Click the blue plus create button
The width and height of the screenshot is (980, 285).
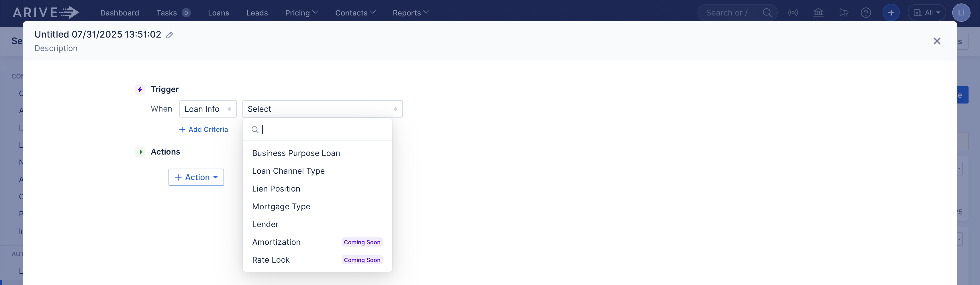[891, 13]
